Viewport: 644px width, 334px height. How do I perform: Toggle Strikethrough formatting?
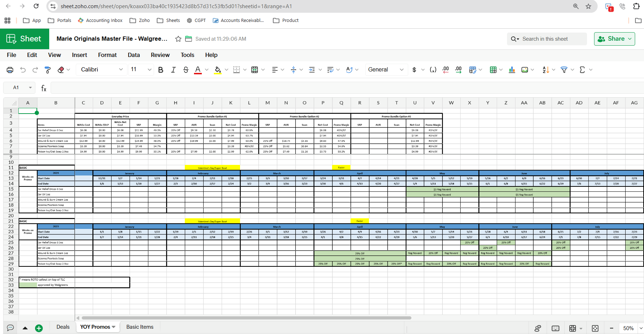pos(186,70)
